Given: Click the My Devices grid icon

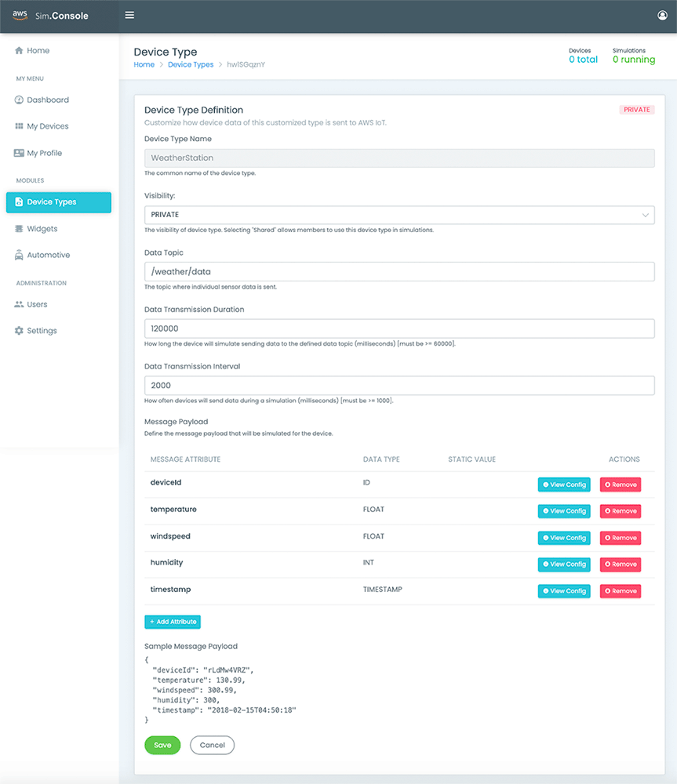Looking at the screenshot, I should click(x=19, y=126).
